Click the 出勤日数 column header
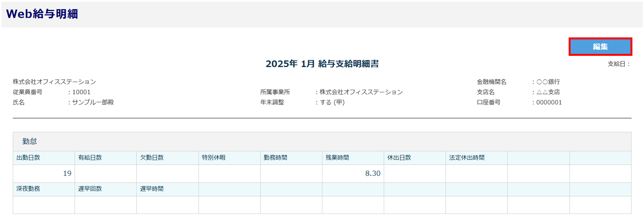The width and height of the screenshot is (644, 222). (x=28, y=158)
